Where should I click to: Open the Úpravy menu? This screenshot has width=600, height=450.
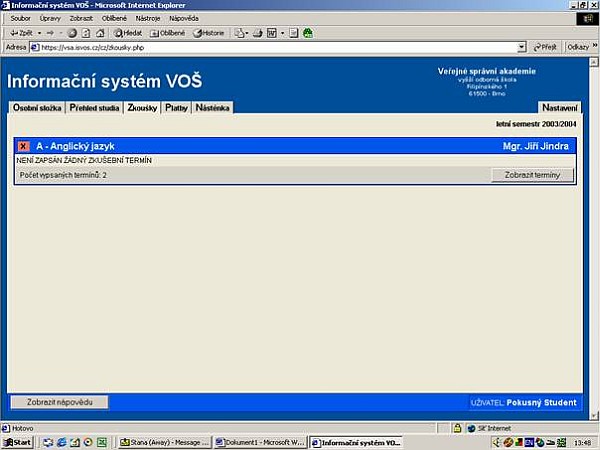[50, 18]
